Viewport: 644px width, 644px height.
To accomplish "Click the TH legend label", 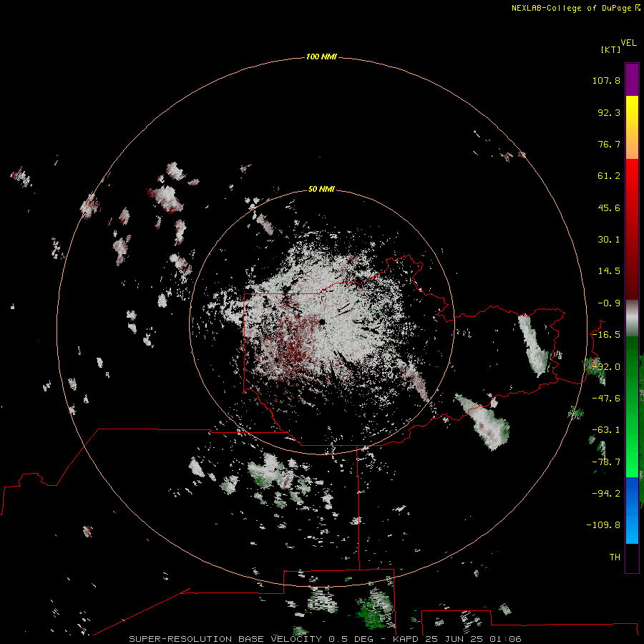I will [x=615, y=557].
